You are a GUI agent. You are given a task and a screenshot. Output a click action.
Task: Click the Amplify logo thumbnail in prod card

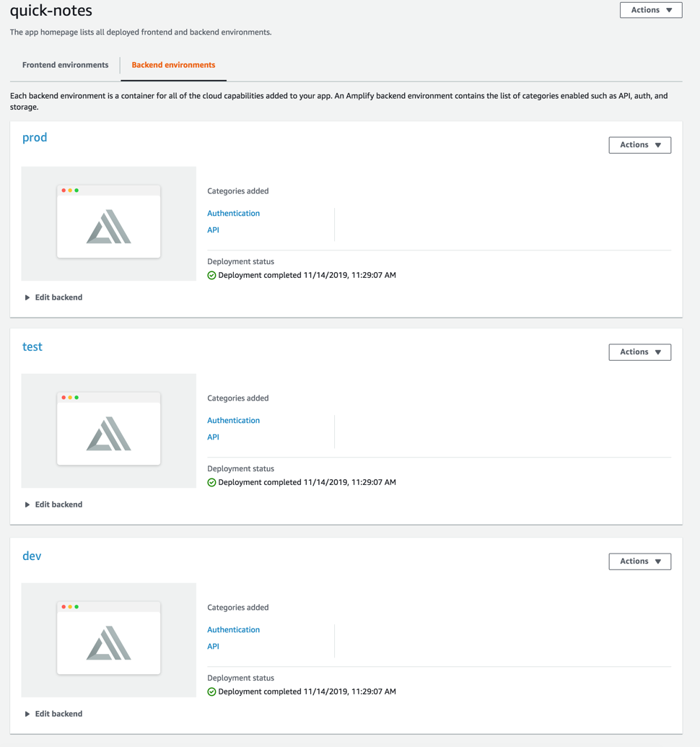[x=108, y=224]
